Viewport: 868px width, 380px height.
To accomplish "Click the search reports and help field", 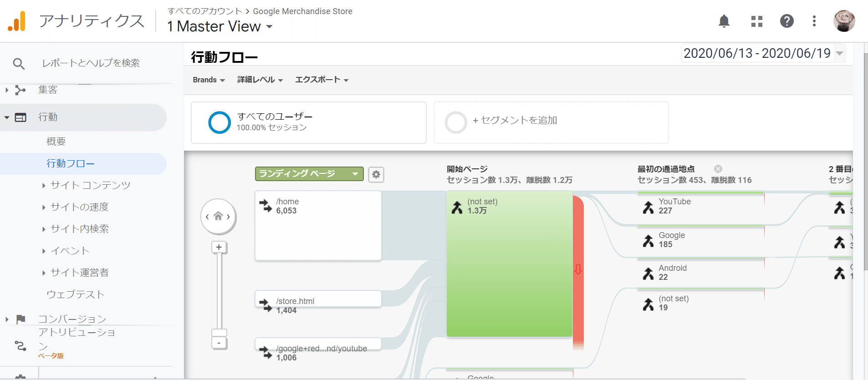I will [91, 63].
